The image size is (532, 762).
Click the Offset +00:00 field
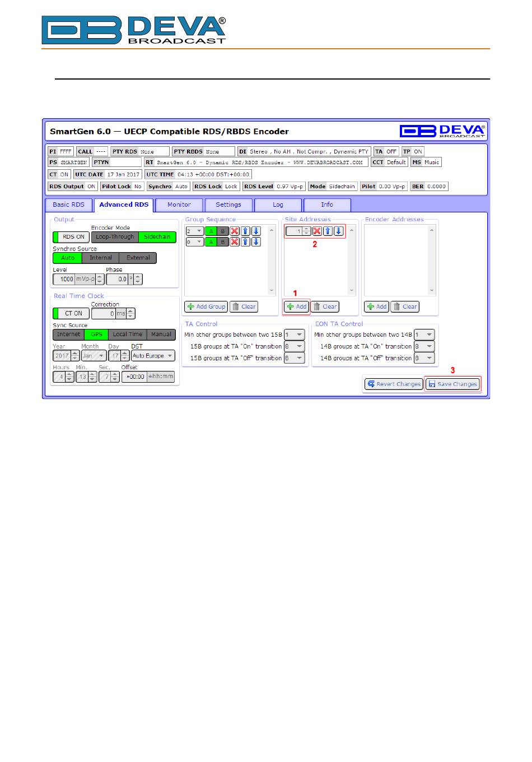coord(134,377)
